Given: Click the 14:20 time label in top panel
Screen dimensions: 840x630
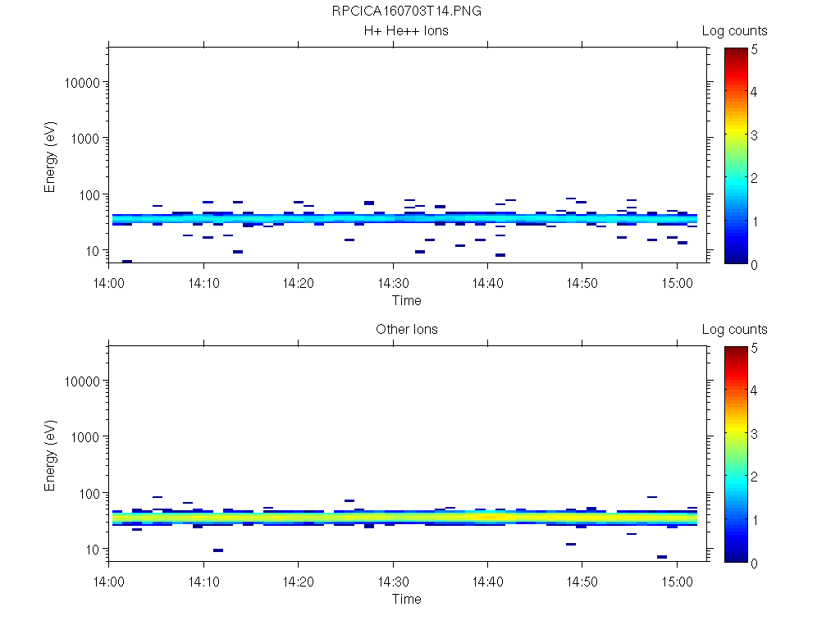Looking at the screenshot, I should (299, 283).
